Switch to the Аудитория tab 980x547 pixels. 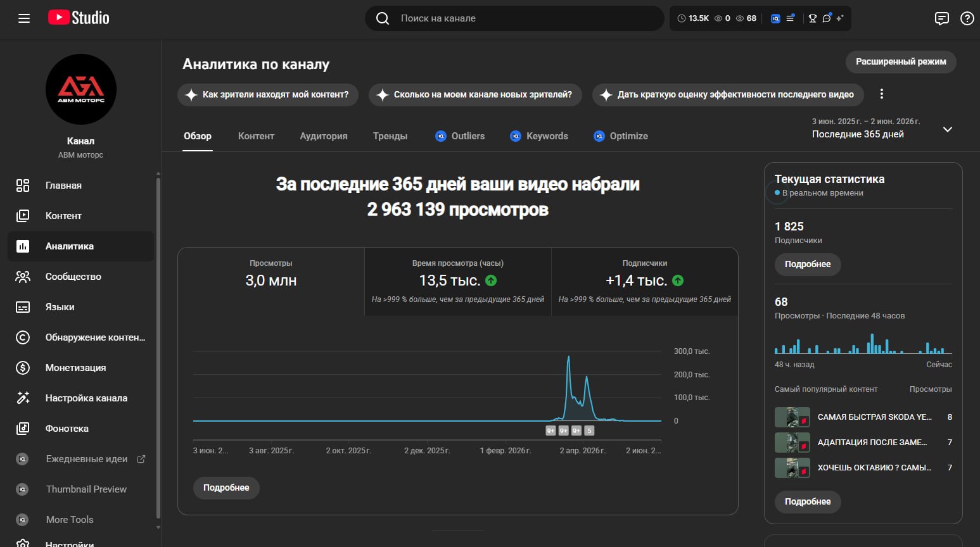pos(324,136)
